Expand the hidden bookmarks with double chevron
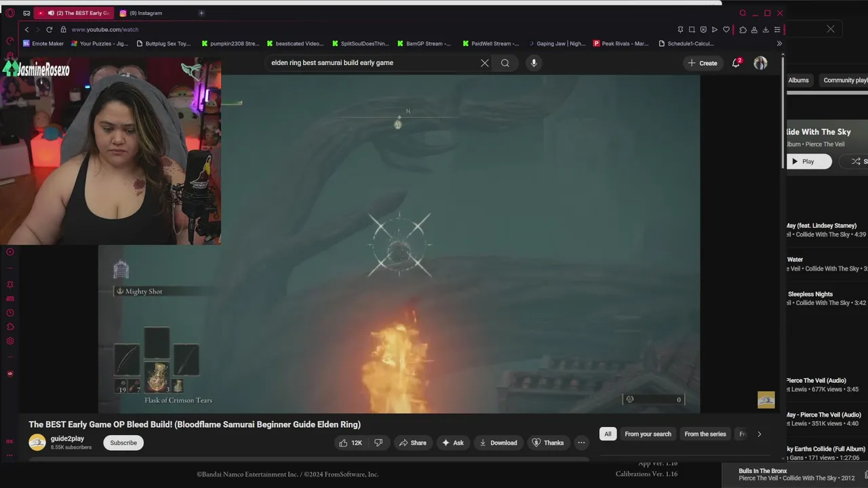This screenshot has height=488, width=868. (x=779, y=43)
